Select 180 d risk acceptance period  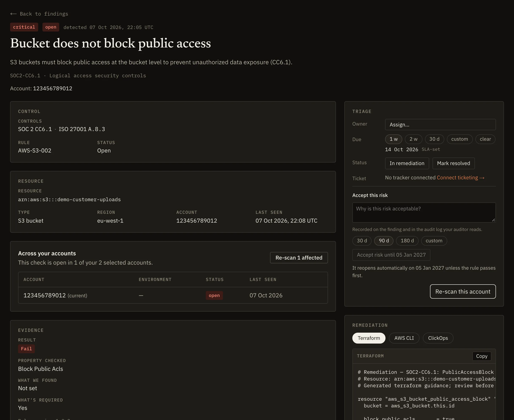(x=407, y=241)
